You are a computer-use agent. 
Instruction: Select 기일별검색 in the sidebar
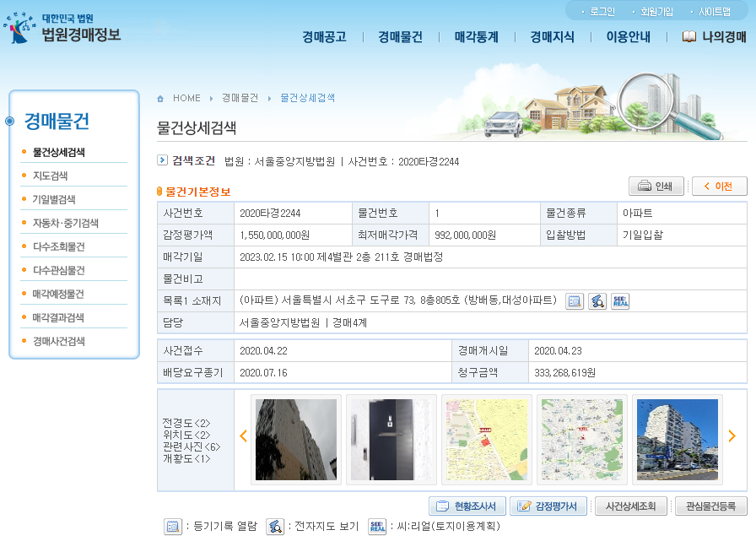pyautogui.click(x=54, y=200)
